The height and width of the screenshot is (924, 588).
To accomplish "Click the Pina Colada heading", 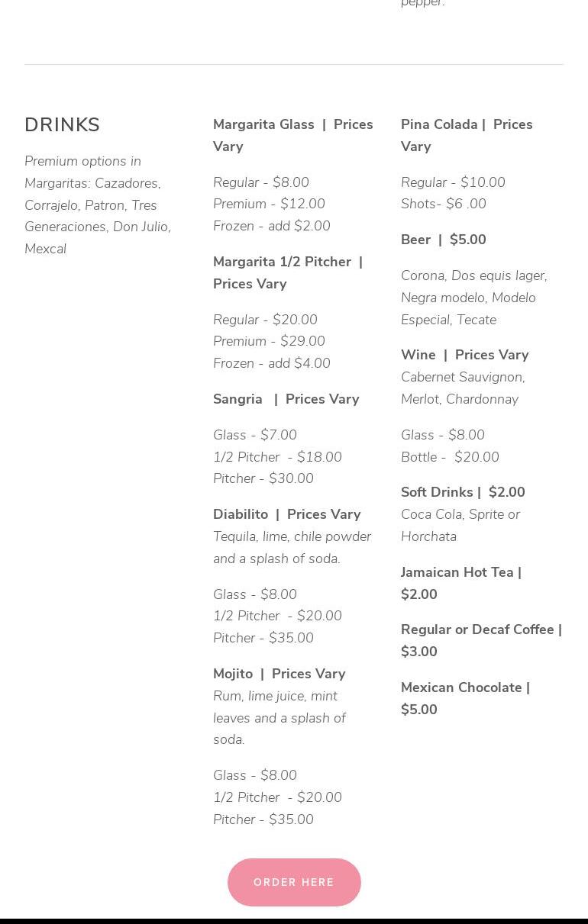I will pos(467,135).
